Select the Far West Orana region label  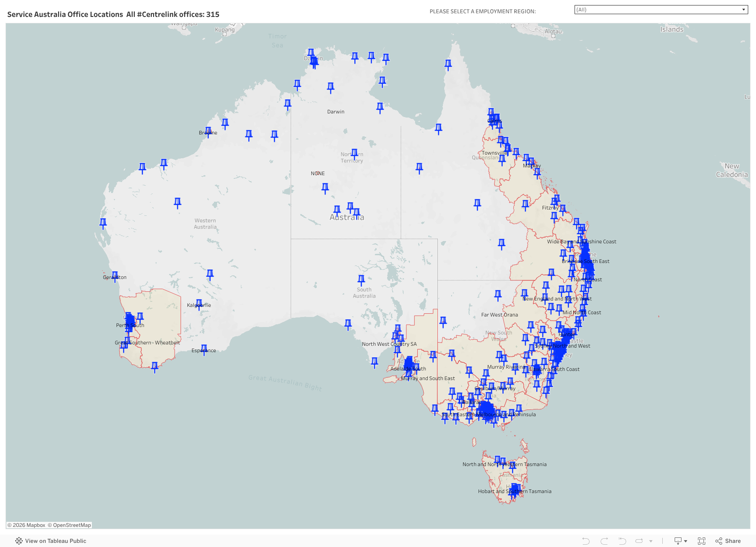click(x=499, y=315)
